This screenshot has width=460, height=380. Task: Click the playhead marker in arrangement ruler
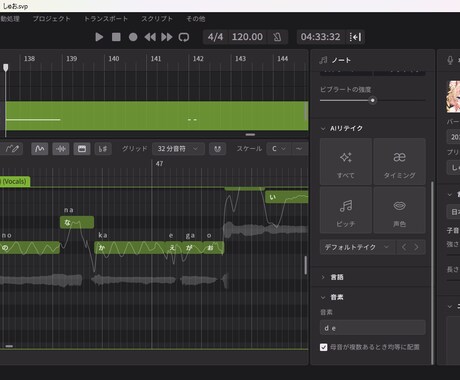6,68
